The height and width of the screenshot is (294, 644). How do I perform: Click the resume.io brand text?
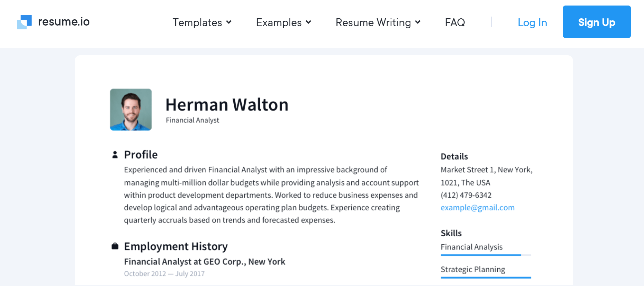pyautogui.click(x=64, y=22)
